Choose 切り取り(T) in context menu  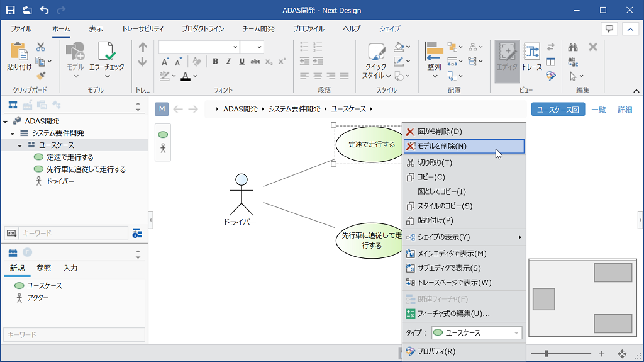(464, 162)
